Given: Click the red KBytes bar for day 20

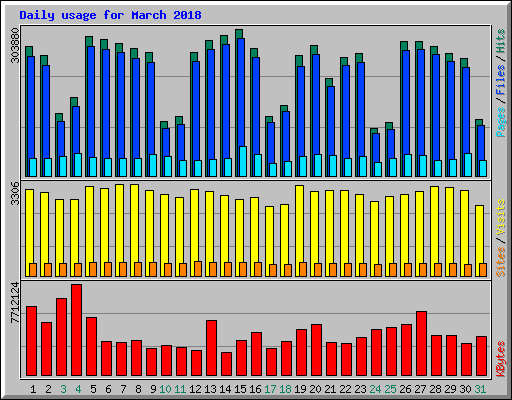Looking at the screenshot, I should (316, 350).
